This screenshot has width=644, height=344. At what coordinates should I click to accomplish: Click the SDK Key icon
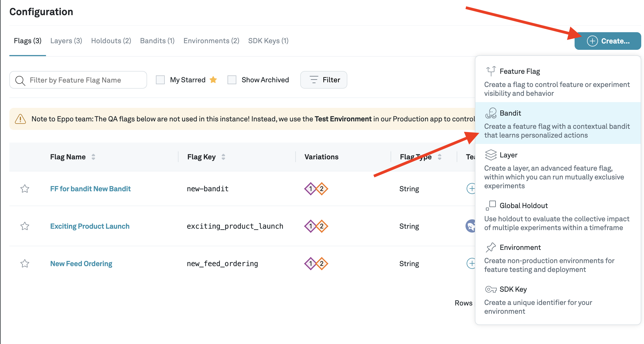(x=491, y=289)
